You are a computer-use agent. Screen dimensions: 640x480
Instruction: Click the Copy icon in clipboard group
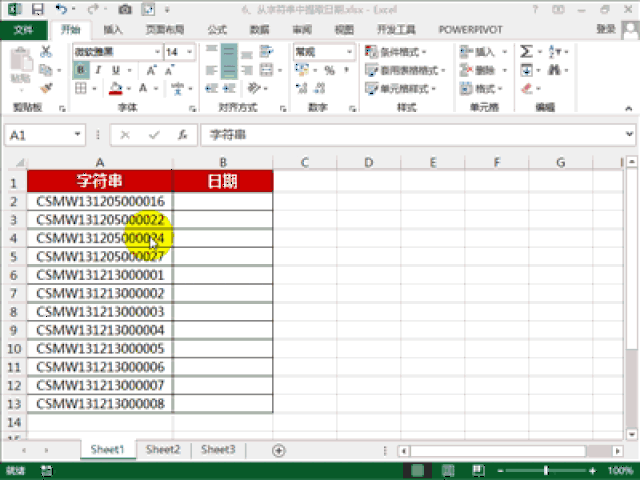pos(45,70)
